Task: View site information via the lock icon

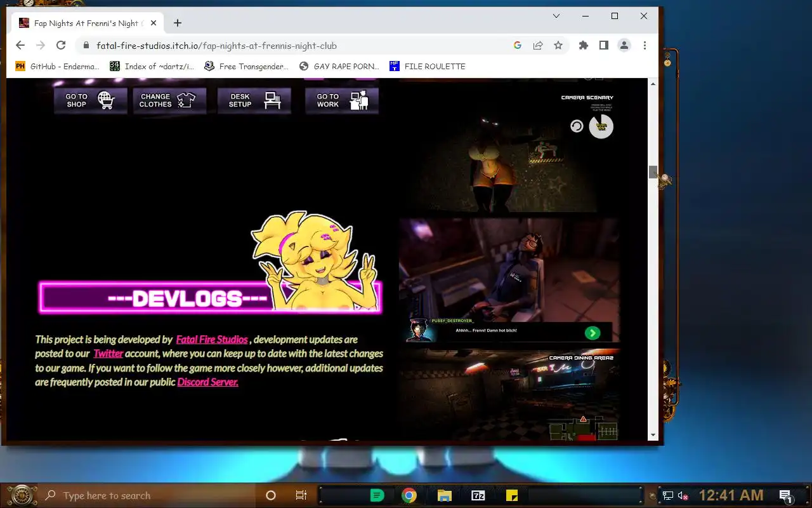Action: pyautogui.click(x=86, y=46)
